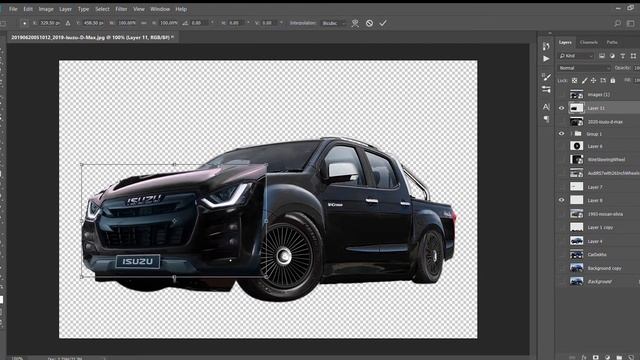Open the History panel icon
This screenshot has width=640, height=360.
pos(546,46)
